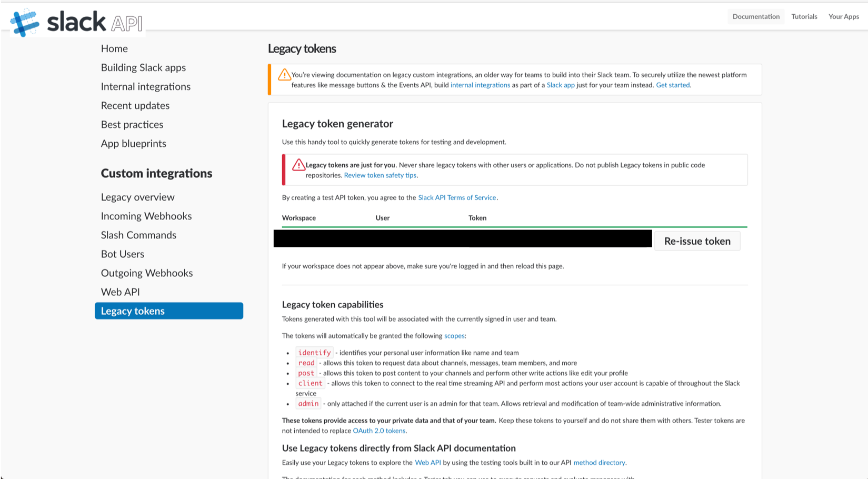
Task: Open Review token safety tips link
Action: (x=380, y=175)
